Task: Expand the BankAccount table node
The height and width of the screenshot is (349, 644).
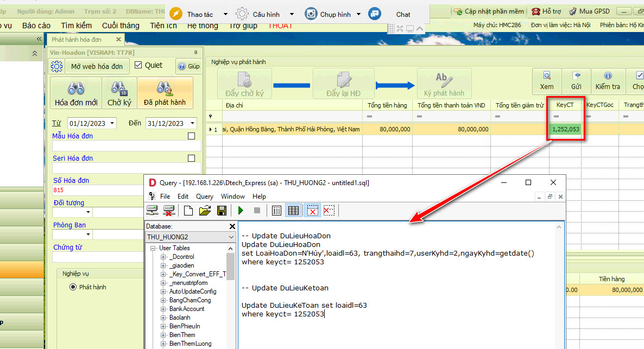Action: coord(163,309)
